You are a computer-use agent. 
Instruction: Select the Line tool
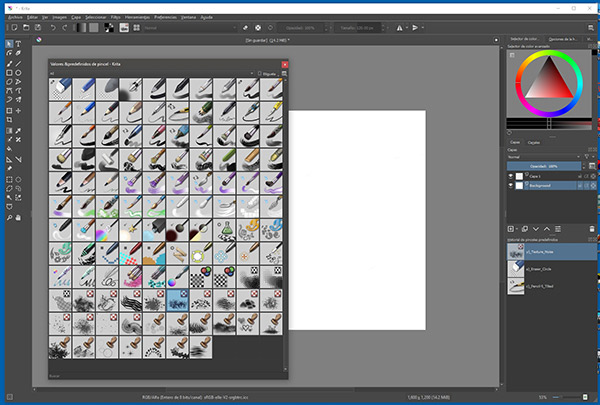coord(18,64)
